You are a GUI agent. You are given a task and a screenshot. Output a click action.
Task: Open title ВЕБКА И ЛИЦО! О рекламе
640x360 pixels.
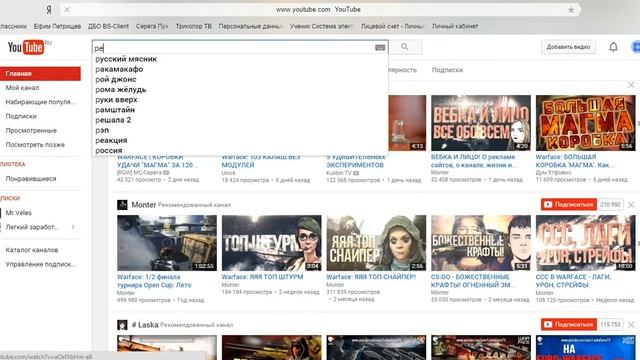coord(474,161)
